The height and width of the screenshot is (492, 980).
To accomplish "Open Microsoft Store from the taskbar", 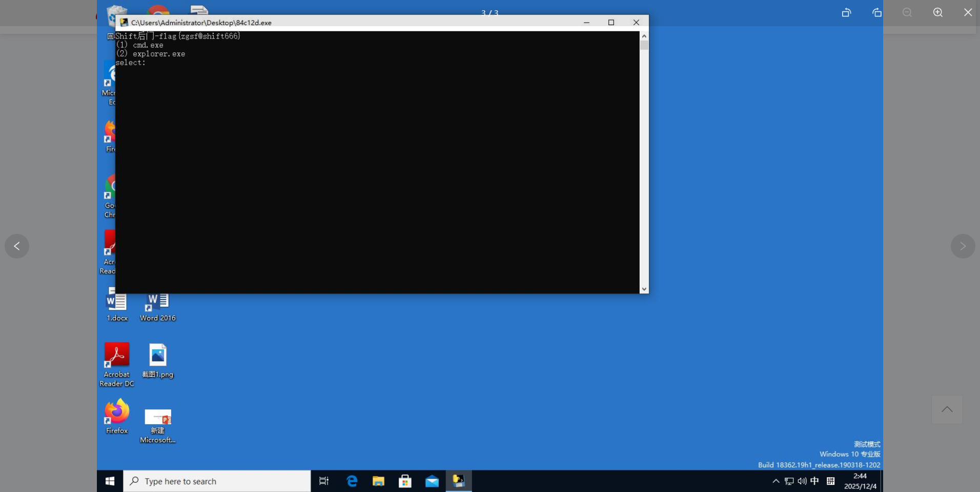I will point(405,481).
